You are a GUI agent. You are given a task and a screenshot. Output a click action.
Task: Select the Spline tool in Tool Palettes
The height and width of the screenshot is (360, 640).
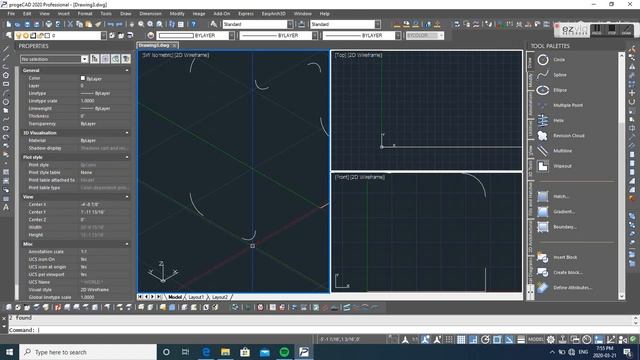click(x=551, y=75)
